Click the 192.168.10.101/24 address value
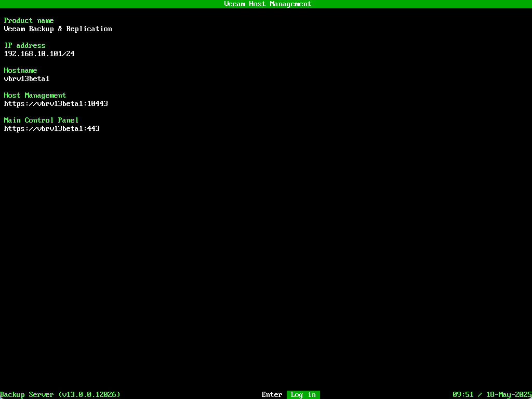This screenshot has height=399, width=532. pyautogui.click(x=39, y=54)
